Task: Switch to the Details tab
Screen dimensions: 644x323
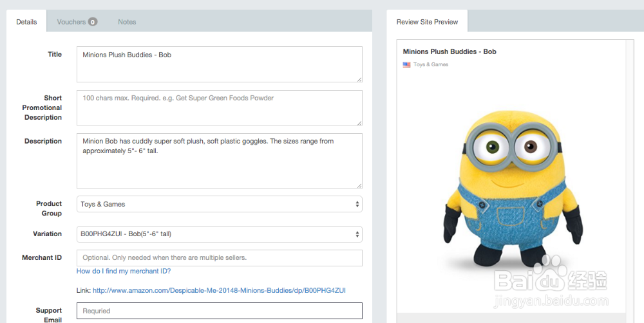Action: click(26, 22)
